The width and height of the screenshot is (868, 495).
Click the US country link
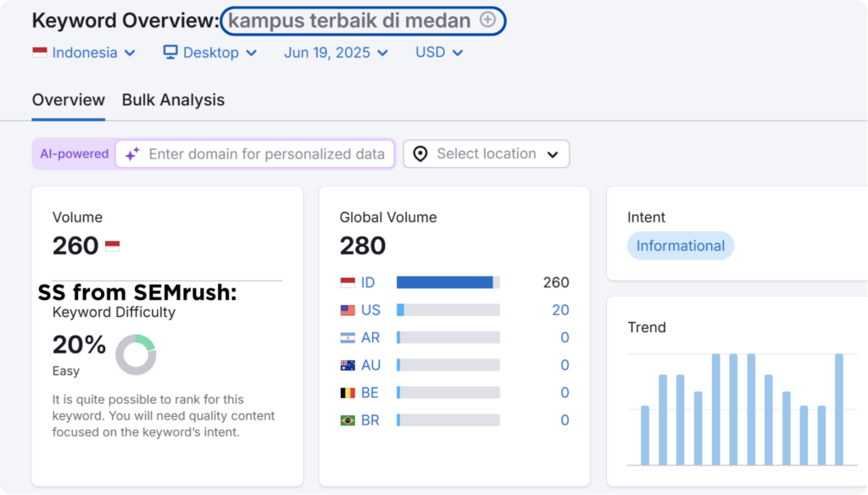point(371,310)
